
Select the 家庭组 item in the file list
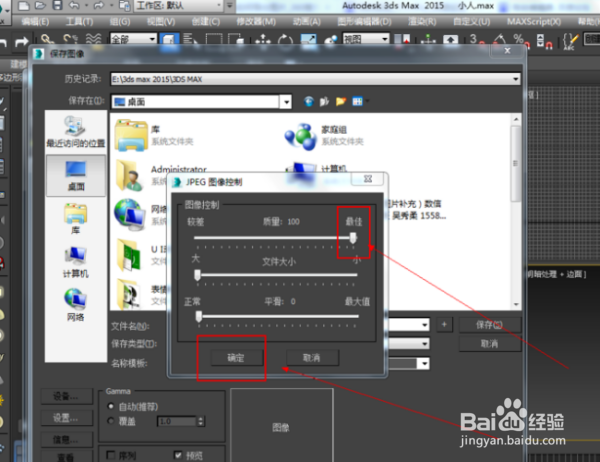click(324, 136)
